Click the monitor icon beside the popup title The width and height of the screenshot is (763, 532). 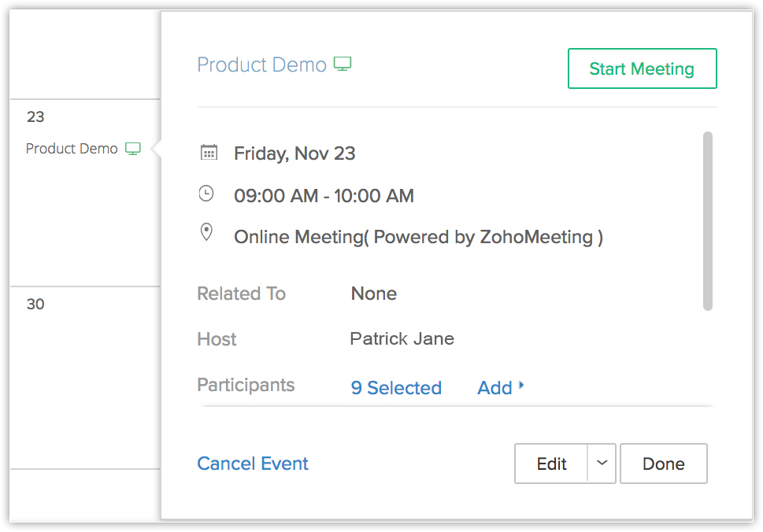click(x=343, y=64)
